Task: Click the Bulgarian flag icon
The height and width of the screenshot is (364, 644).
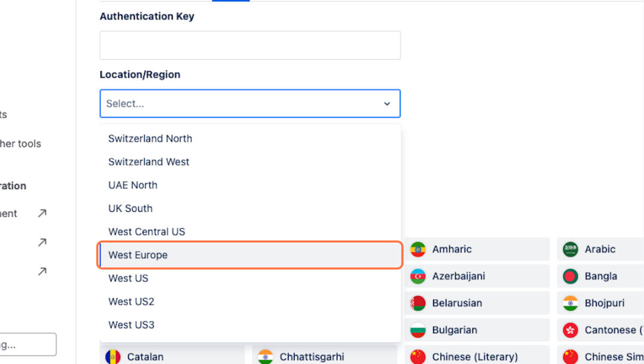Action: [x=418, y=330]
